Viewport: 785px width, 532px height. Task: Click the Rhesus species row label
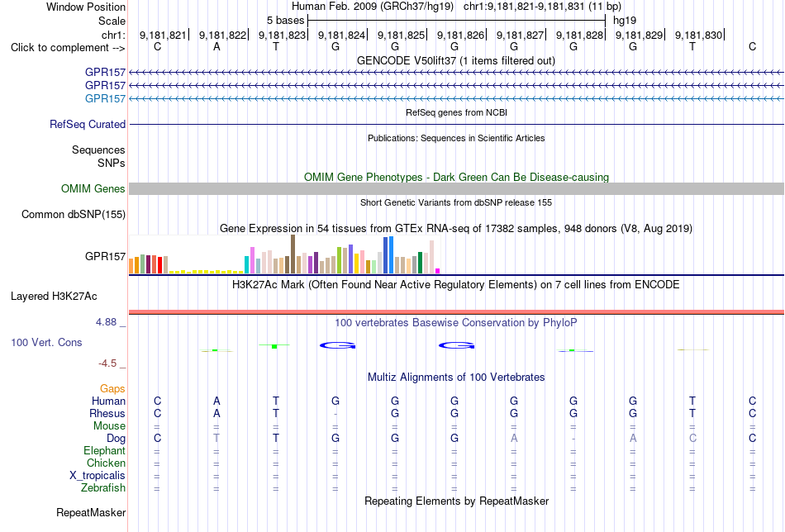pyautogui.click(x=107, y=413)
